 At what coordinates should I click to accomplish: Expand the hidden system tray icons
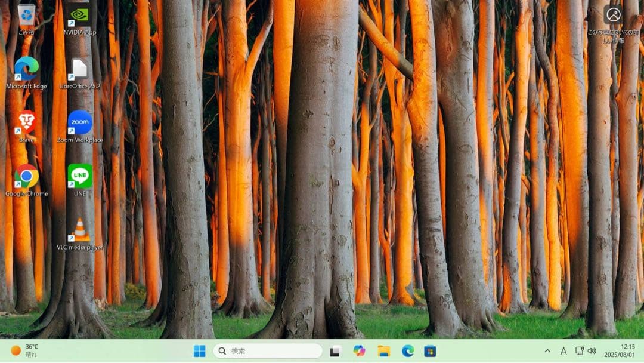coord(547,352)
